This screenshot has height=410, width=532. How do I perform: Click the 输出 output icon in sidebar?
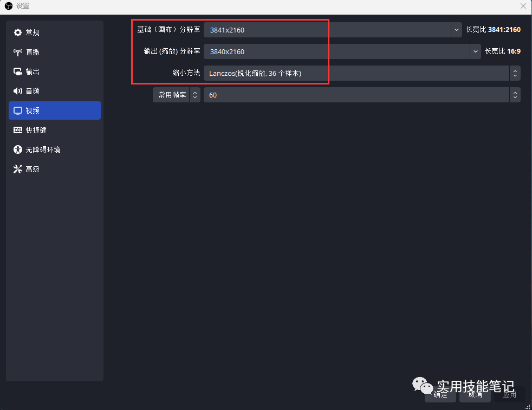coord(18,71)
